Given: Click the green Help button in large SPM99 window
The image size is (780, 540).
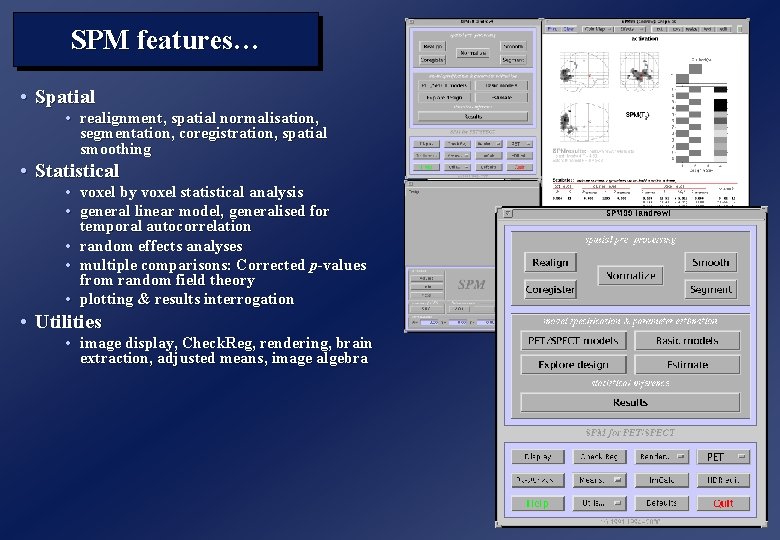Looking at the screenshot, I should (x=538, y=503).
